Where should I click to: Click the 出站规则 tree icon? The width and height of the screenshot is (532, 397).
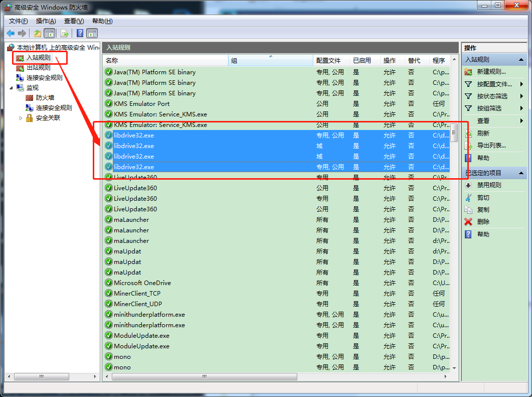(20, 68)
